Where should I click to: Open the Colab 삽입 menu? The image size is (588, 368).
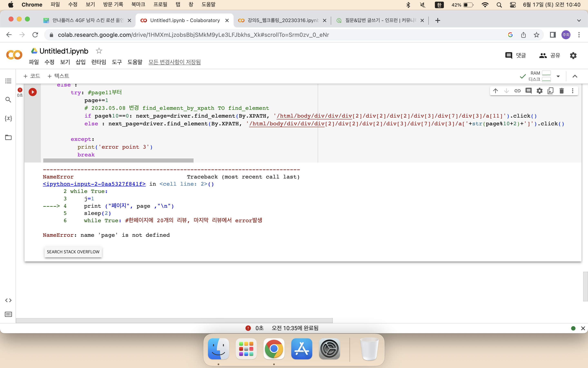pyautogui.click(x=81, y=62)
